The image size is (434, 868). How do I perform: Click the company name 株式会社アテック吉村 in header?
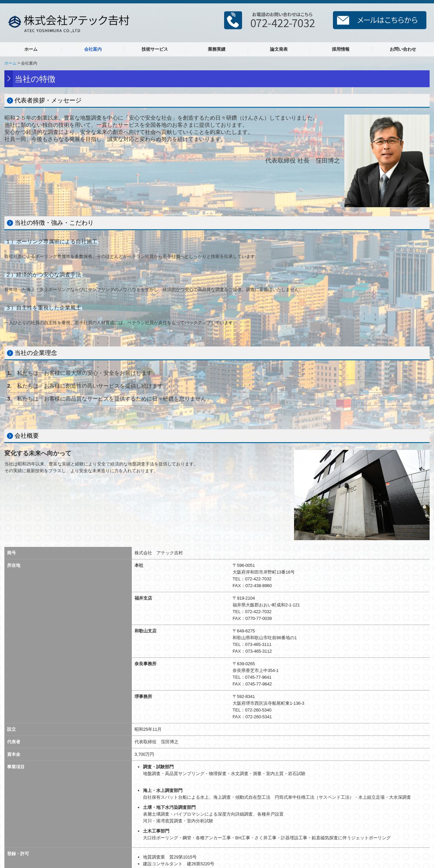(x=77, y=21)
